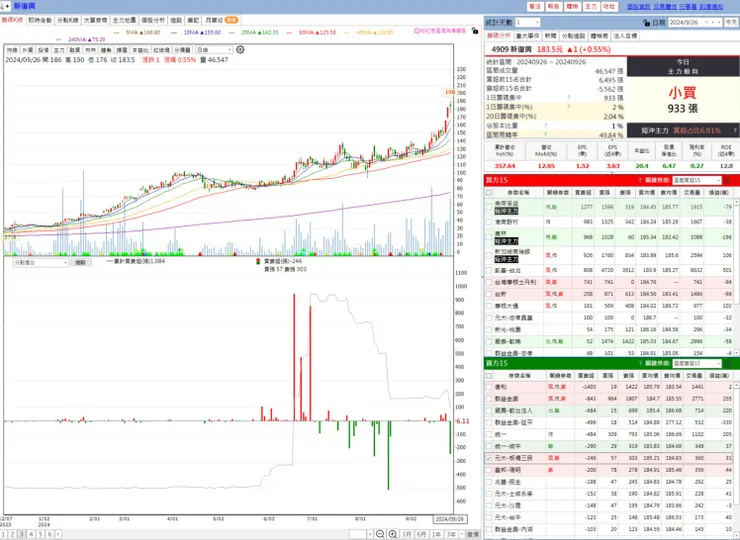Open help icon beside 區間周轉率

pyautogui.click(x=546, y=135)
